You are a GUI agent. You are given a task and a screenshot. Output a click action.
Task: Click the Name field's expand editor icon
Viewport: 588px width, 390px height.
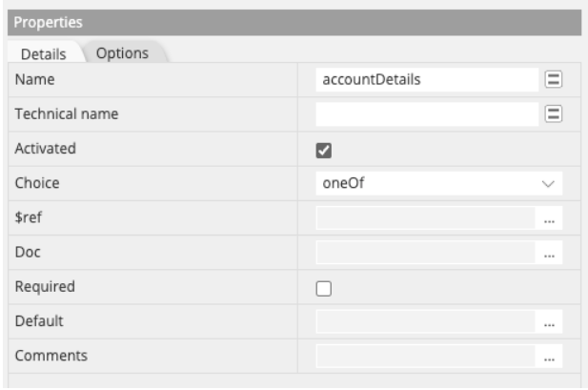point(551,80)
